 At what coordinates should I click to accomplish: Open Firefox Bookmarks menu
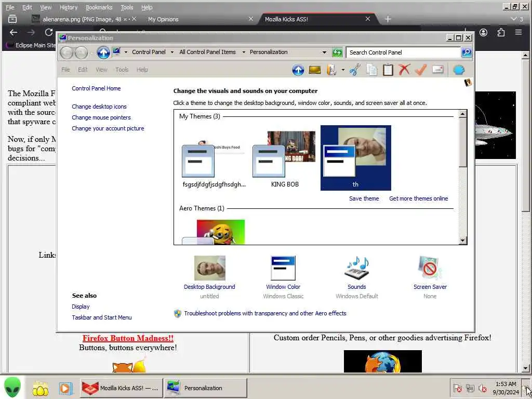point(99,7)
